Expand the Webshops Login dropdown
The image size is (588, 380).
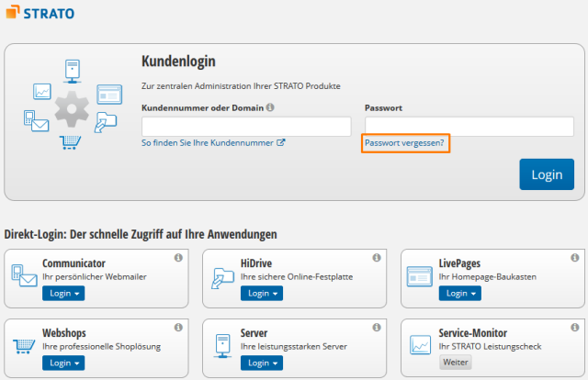[x=63, y=363]
